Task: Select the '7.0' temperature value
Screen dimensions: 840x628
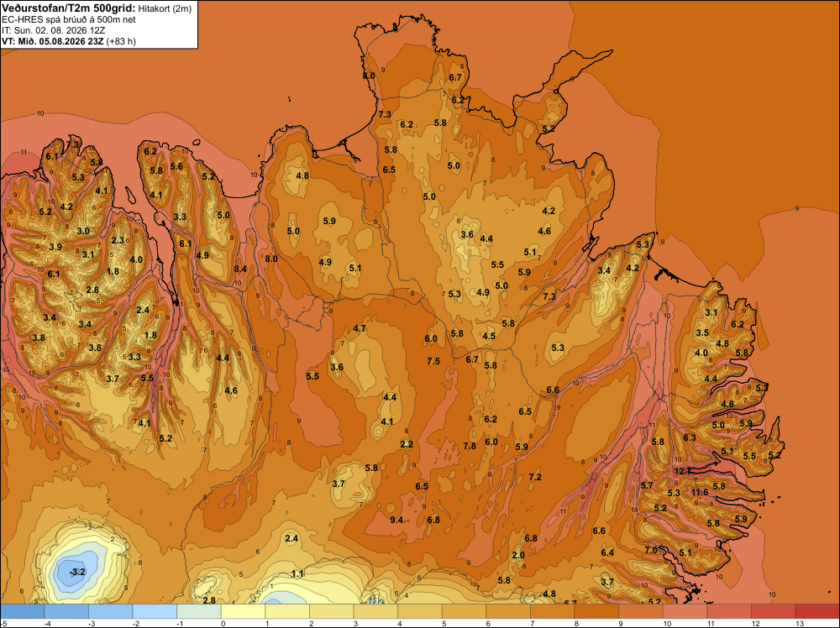Action: [x=651, y=550]
